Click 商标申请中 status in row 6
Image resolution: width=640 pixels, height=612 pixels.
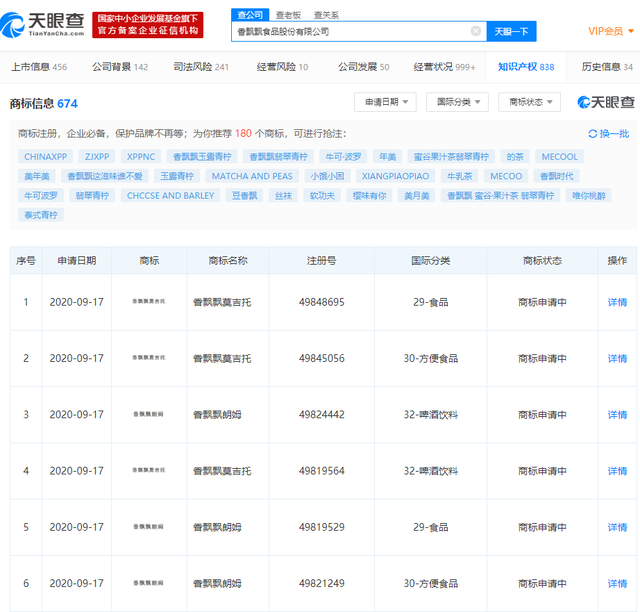click(x=542, y=584)
